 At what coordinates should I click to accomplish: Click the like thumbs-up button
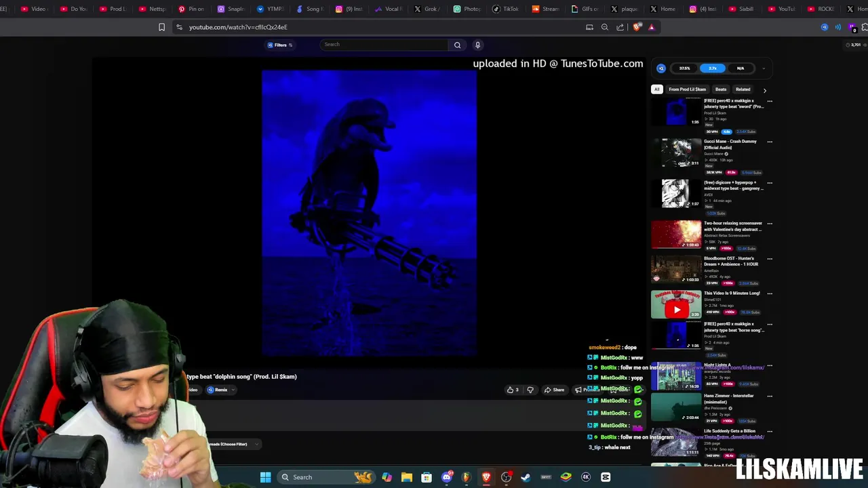513,390
